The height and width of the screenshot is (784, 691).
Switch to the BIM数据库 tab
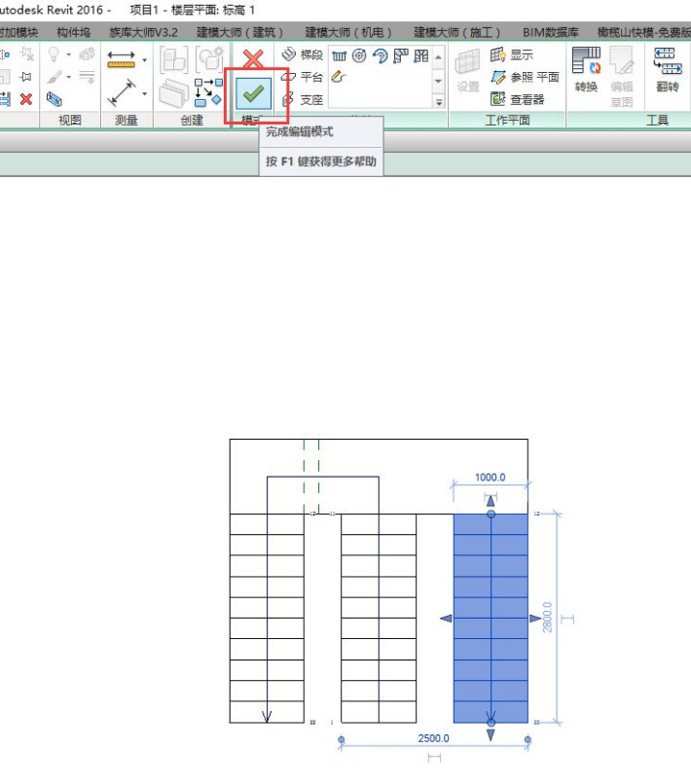(x=550, y=33)
